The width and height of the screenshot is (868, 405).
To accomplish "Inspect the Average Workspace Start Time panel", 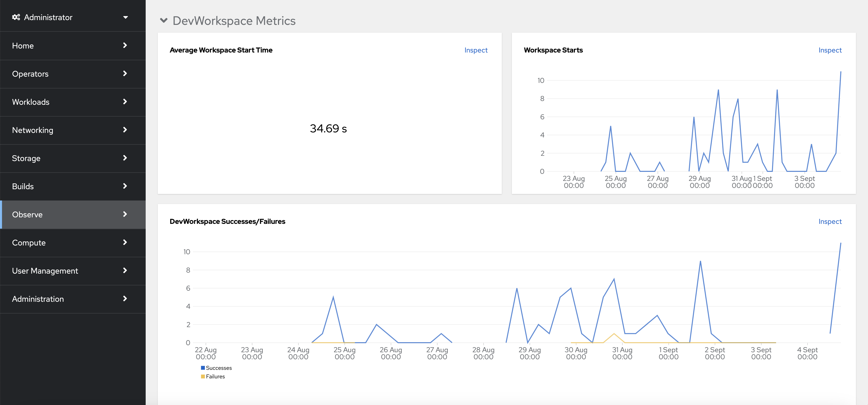I will point(475,50).
